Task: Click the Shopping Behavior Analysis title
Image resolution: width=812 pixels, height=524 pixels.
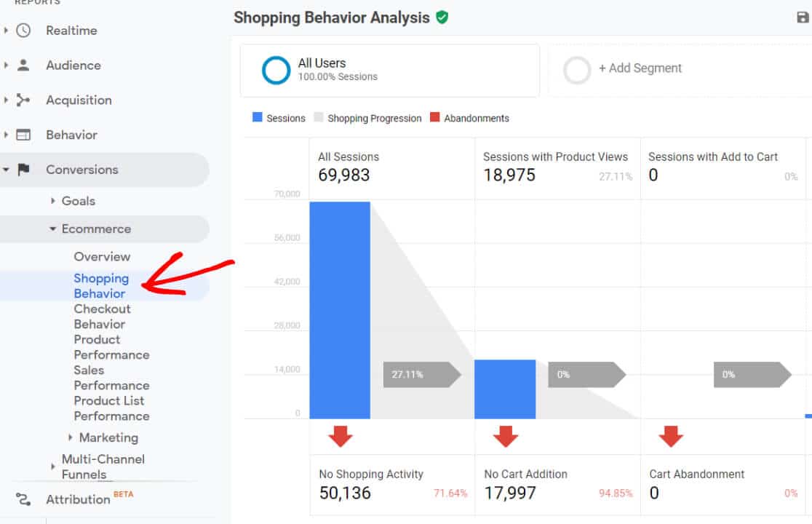Action: click(x=332, y=17)
